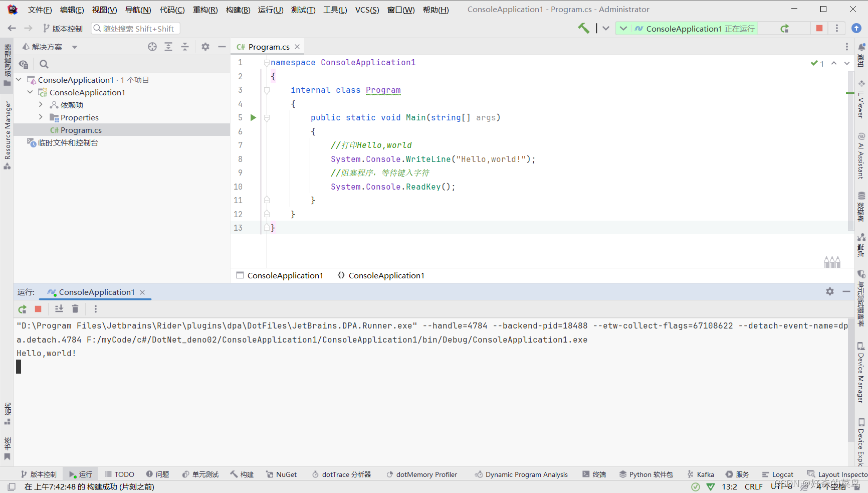
Task: Open the 单元测试 tool window tab
Action: [200, 474]
